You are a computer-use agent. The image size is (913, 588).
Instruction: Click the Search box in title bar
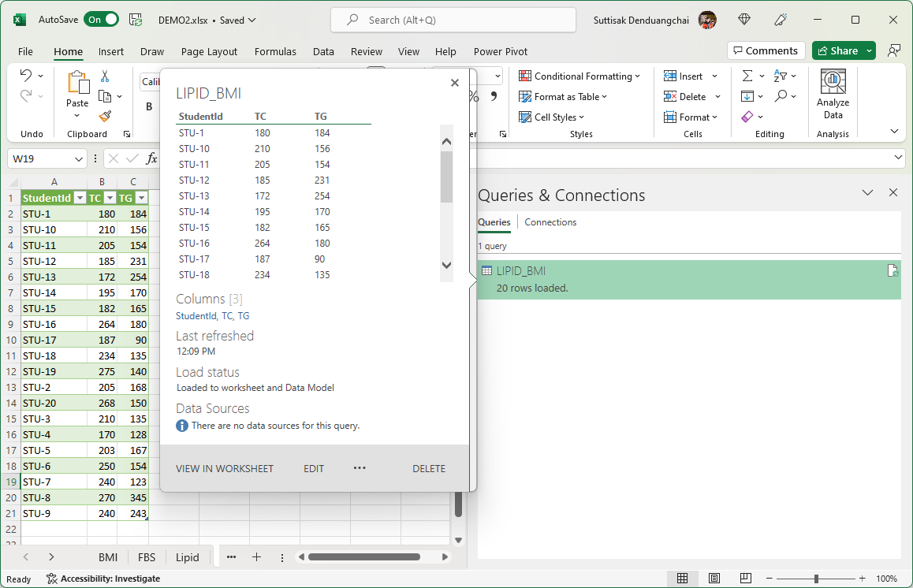[x=453, y=20]
